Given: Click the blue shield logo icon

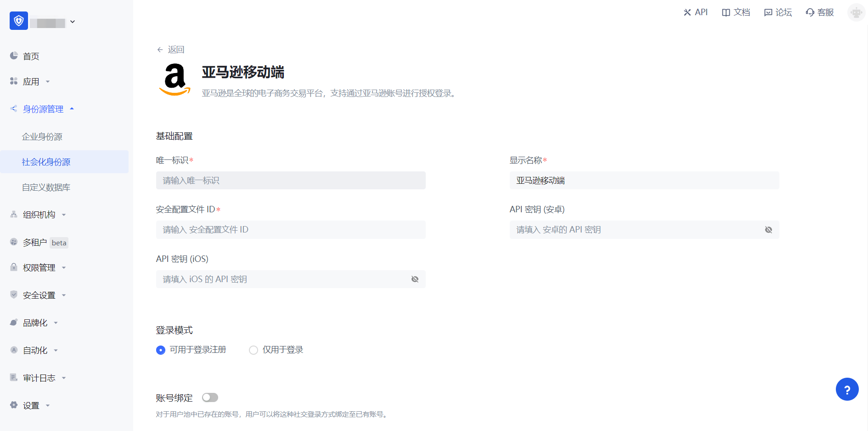Looking at the screenshot, I should point(19,21).
